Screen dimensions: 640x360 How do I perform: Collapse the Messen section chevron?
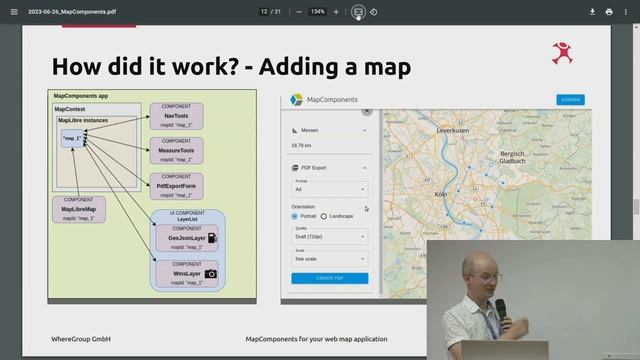[x=364, y=131]
